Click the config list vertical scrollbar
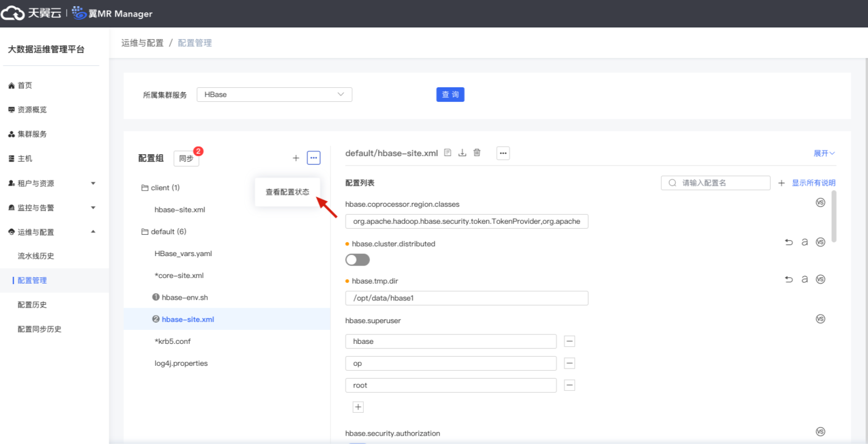The height and width of the screenshot is (444, 868). [834, 216]
